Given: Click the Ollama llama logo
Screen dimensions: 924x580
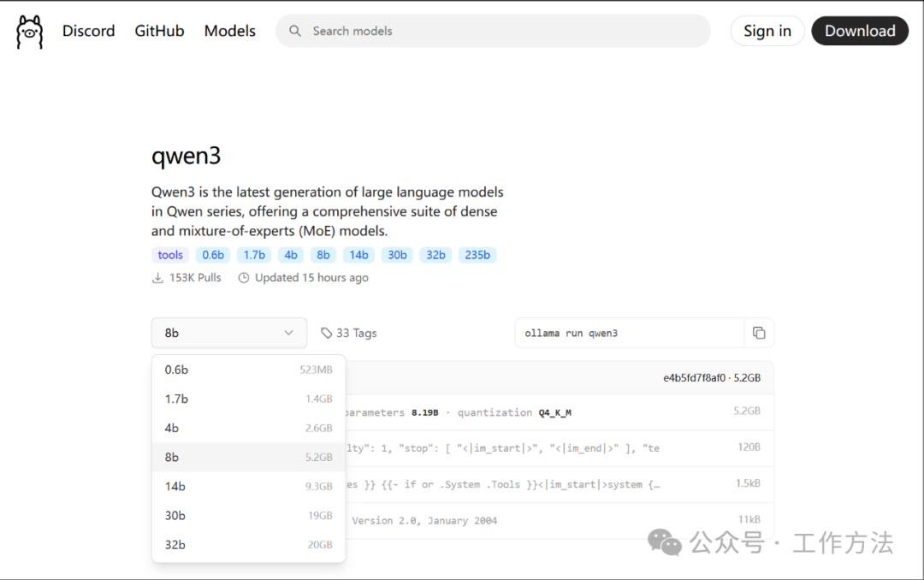Looking at the screenshot, I should pos(29,32).
